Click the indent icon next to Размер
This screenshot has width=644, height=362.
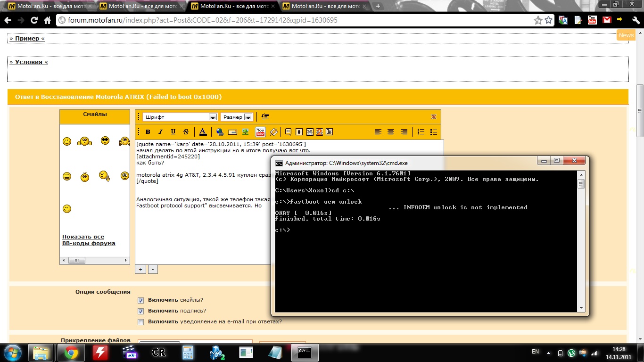tap(265, 117)
